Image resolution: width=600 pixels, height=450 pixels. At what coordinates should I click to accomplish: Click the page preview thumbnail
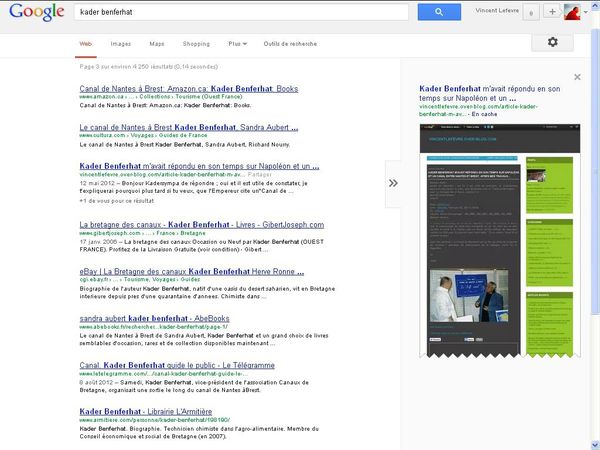500,241
